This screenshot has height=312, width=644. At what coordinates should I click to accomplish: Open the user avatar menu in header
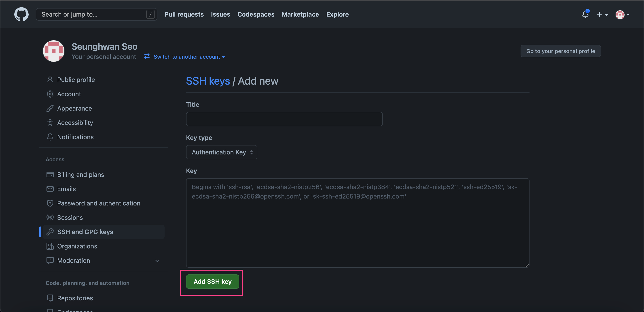622,14
